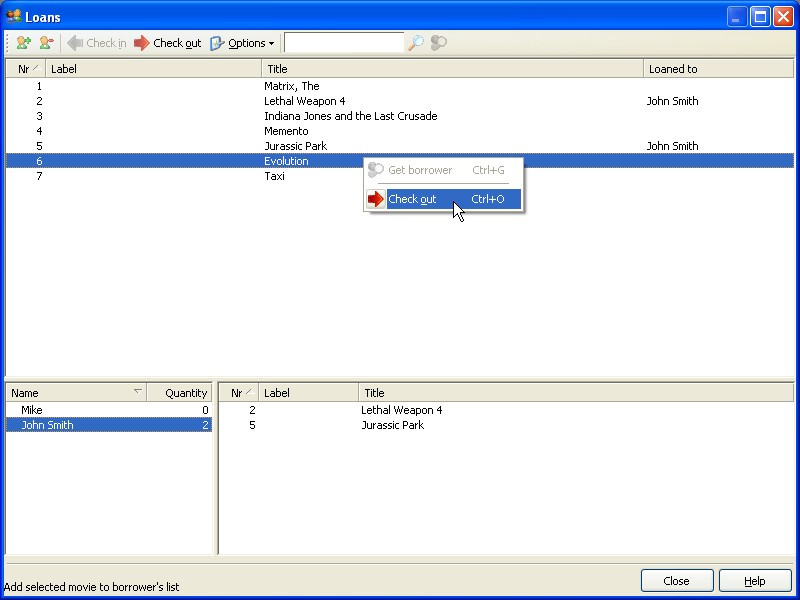Click the Label header in borrowed list
This screenshot has height=600, width=800.
(x=309, y=393)
